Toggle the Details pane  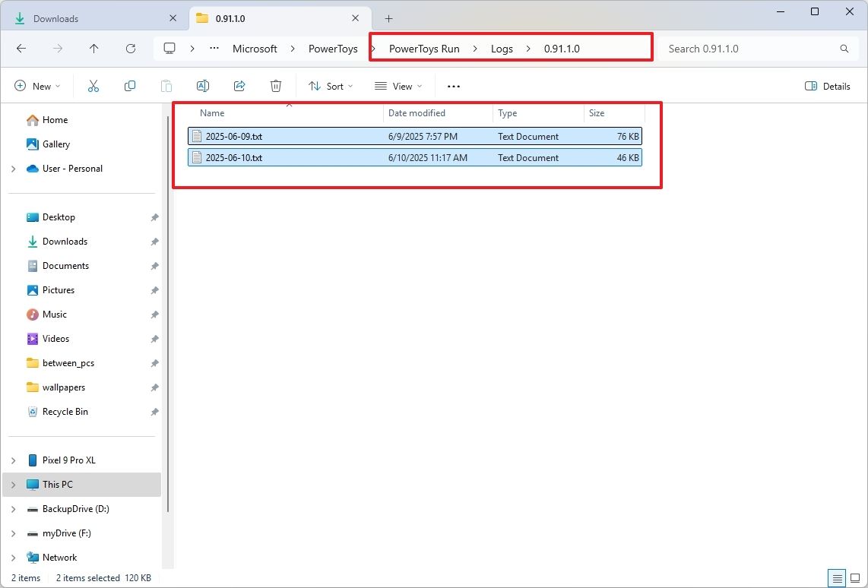[827, 86]
